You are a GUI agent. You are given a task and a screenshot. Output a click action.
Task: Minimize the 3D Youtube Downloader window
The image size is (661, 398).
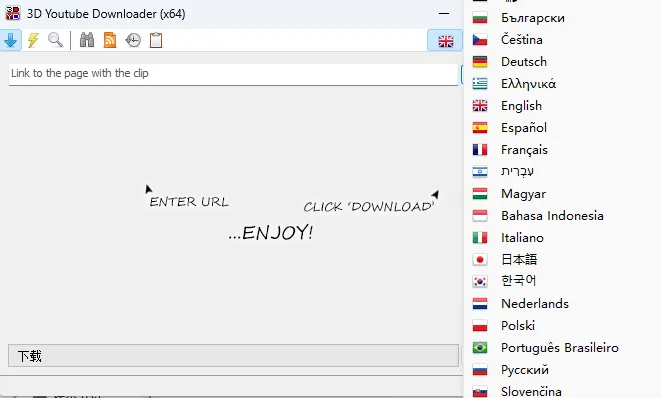coord(444,13)
